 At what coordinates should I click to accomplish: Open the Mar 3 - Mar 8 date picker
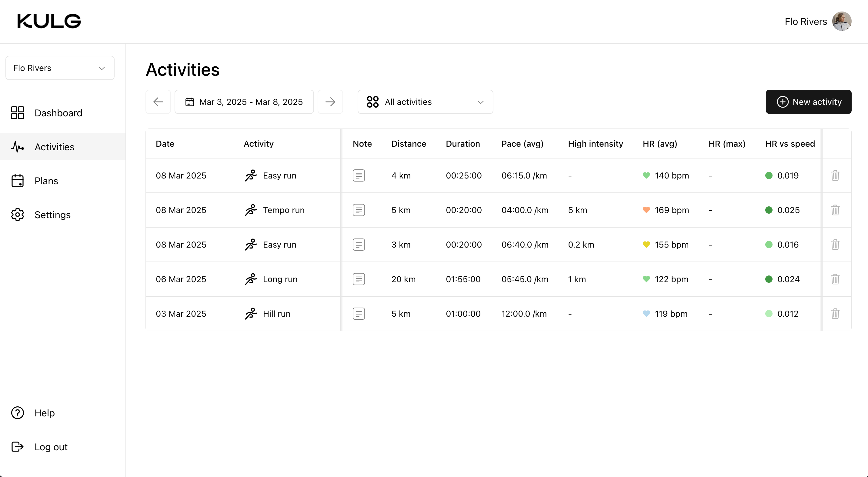coord(244,102)
